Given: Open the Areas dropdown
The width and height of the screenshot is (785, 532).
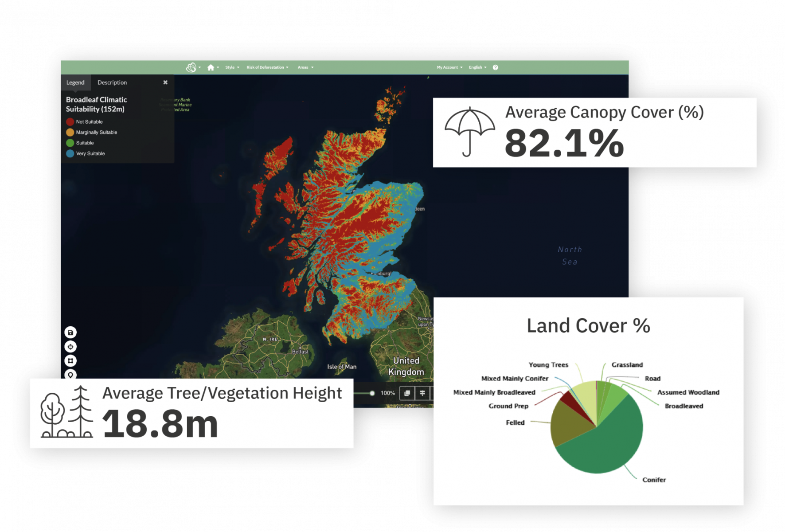Looking at the screenshot, I should (305, 67).
